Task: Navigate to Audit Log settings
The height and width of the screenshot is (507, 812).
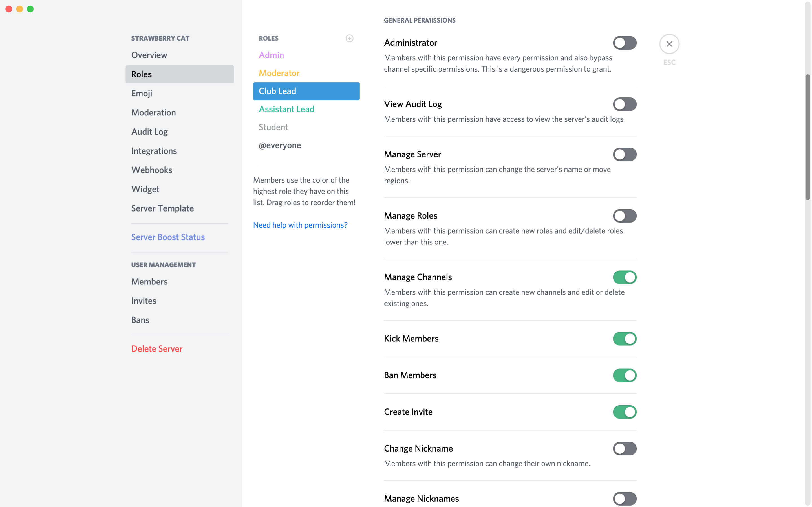Action: tap(149, 131)
